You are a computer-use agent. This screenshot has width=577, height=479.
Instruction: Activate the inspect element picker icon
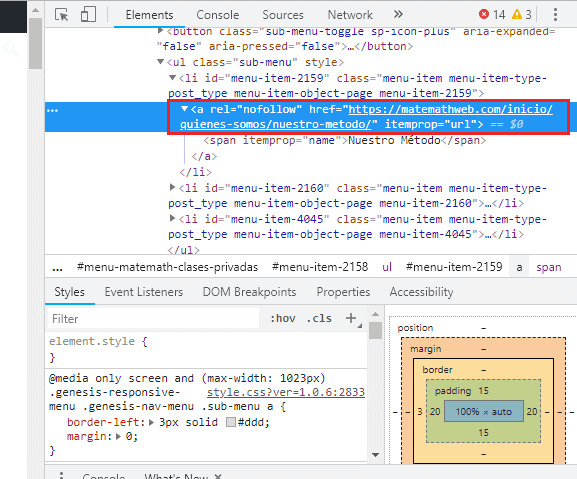61,15
